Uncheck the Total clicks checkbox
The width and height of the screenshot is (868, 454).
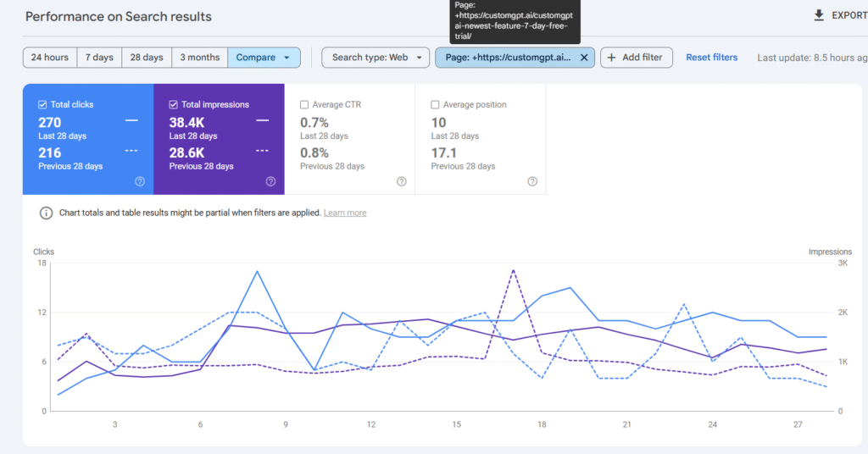(42, 105)
